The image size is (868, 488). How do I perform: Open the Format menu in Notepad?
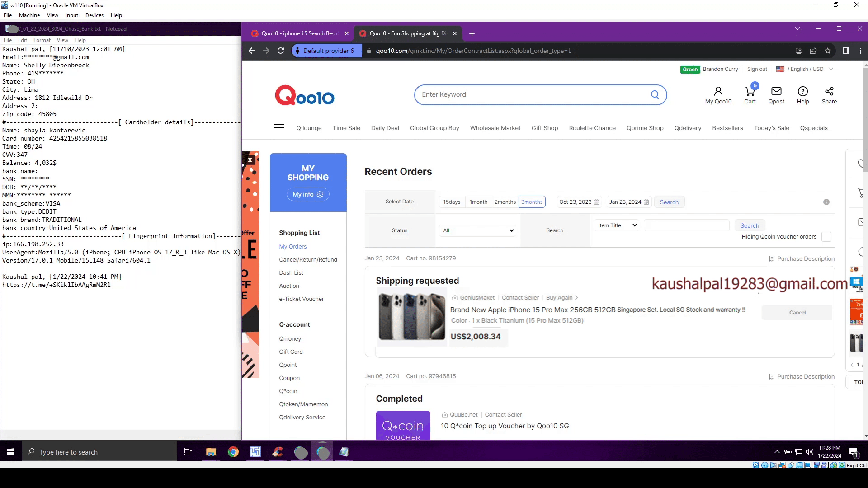coord(42,40)
